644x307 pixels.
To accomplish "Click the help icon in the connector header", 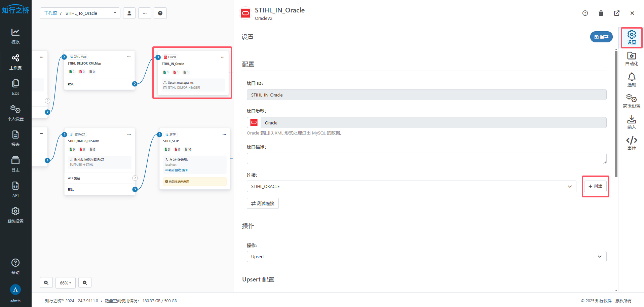I will (585, 13).
